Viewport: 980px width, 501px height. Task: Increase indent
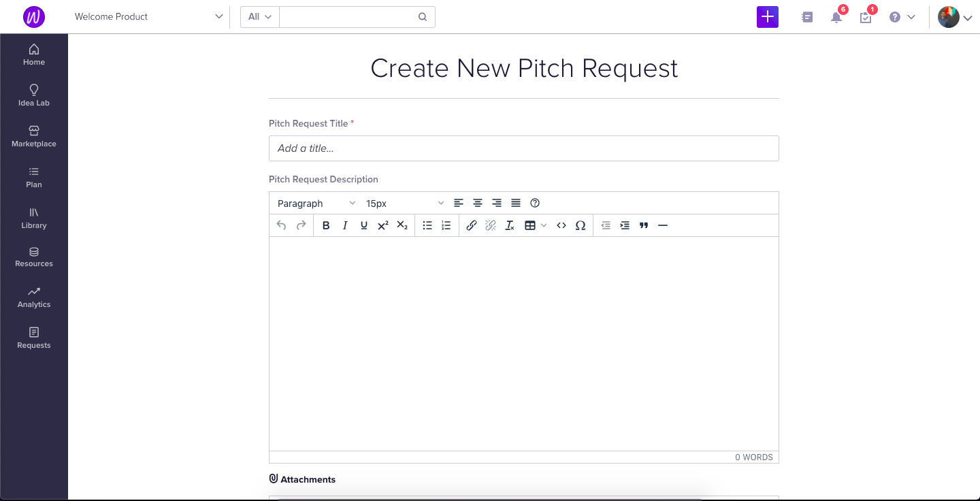625,225
